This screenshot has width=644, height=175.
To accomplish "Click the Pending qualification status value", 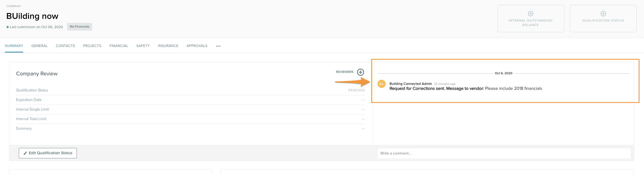I will click(x=356, y=90).
